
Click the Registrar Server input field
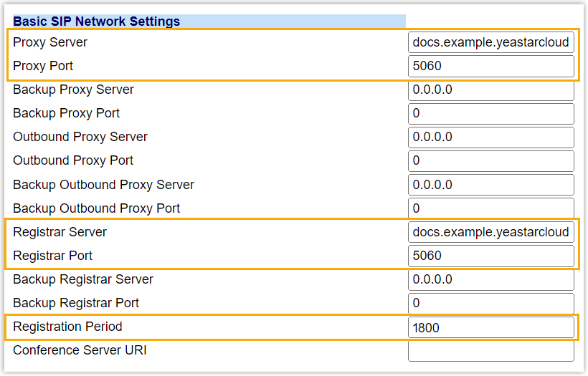(x=491, y=232)
